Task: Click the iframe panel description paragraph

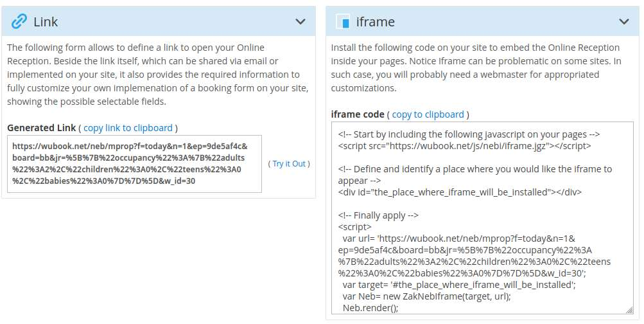Action: [x=476, y=68]
